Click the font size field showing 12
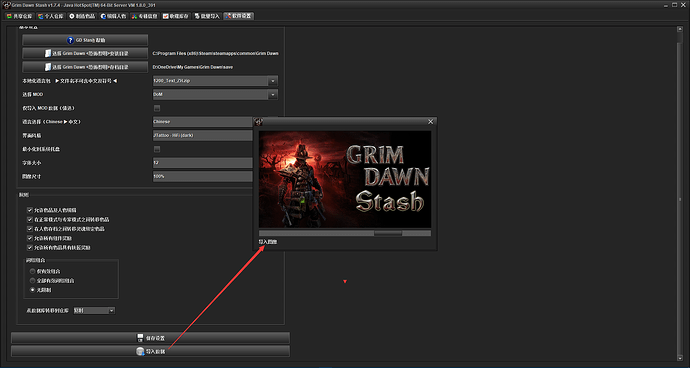 click(202, 163)
